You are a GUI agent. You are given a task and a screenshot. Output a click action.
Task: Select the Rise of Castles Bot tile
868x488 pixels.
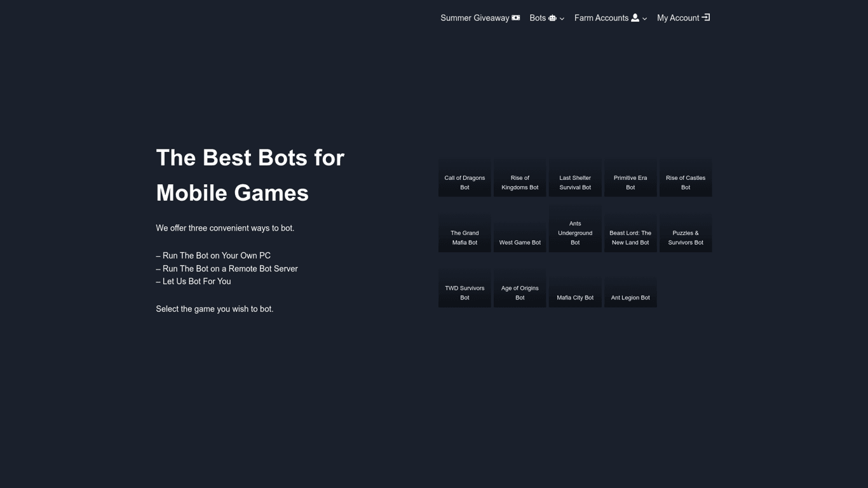click(686, 178)
